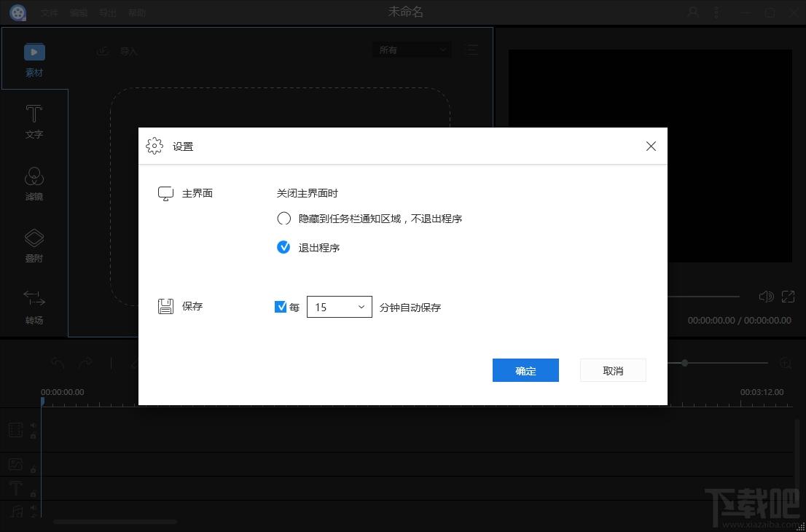Click the 保存 floppy disk icon
Viewport: 806px width, 532px height.
click(165, 307)
